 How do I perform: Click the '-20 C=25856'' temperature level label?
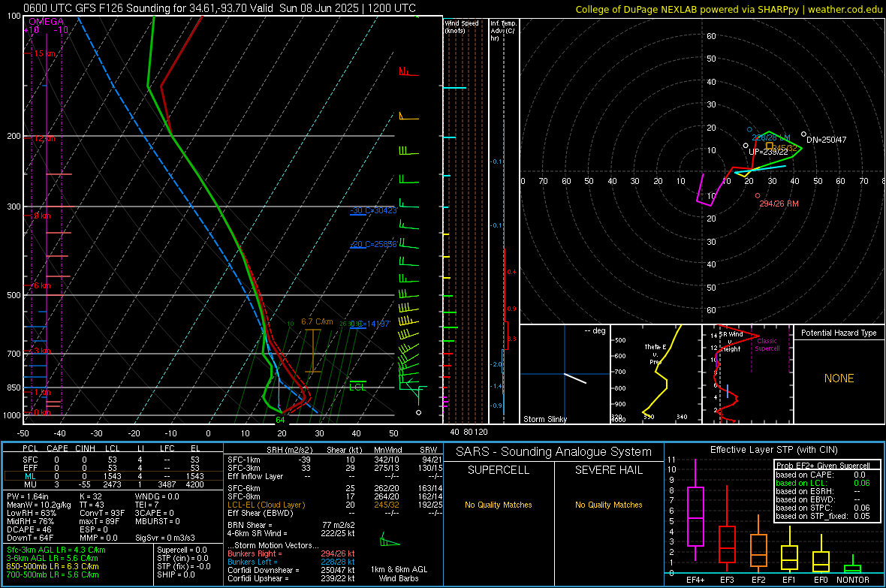pyautogui.click(x=373, y=244)
